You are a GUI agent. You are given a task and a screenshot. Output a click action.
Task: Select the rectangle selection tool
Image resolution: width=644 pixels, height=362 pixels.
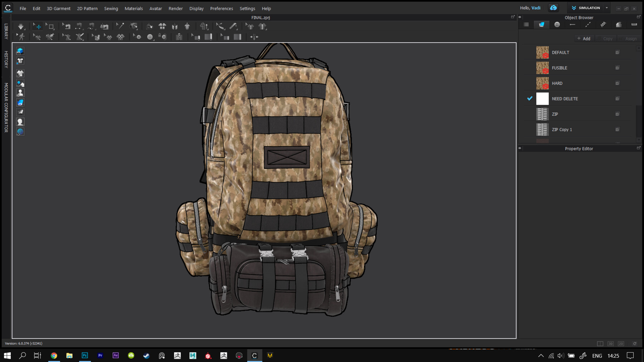click(50, 26)
